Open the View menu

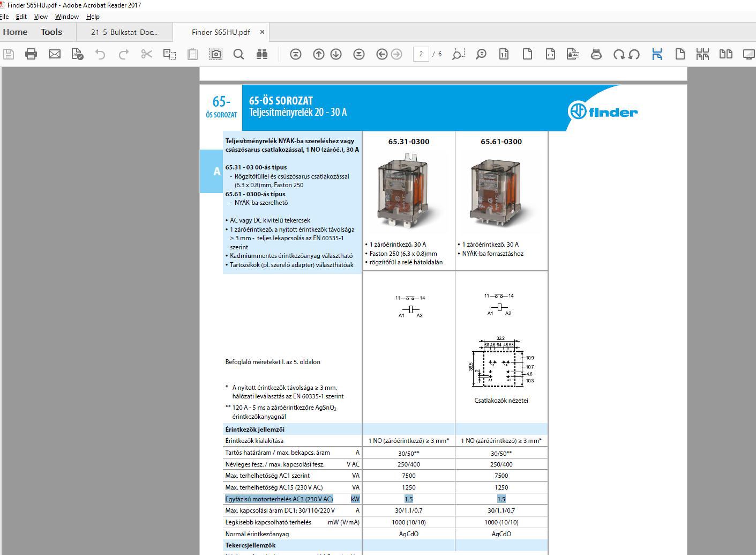pos(41,17)
